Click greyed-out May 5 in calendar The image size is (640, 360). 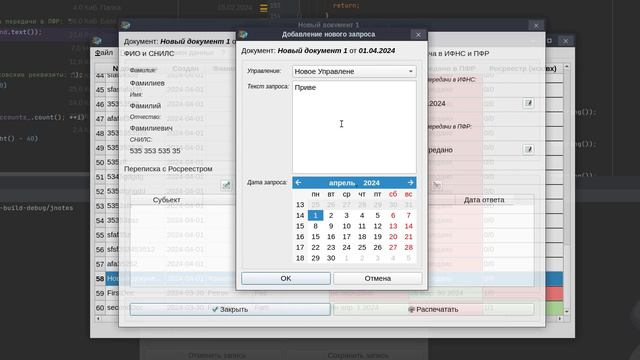coord(409,258)
